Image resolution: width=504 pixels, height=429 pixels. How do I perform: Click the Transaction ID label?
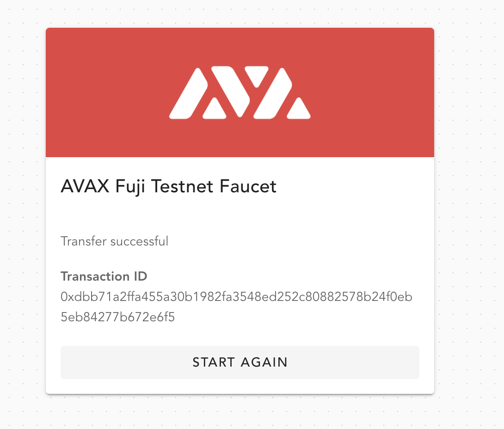tap(104, 276)
